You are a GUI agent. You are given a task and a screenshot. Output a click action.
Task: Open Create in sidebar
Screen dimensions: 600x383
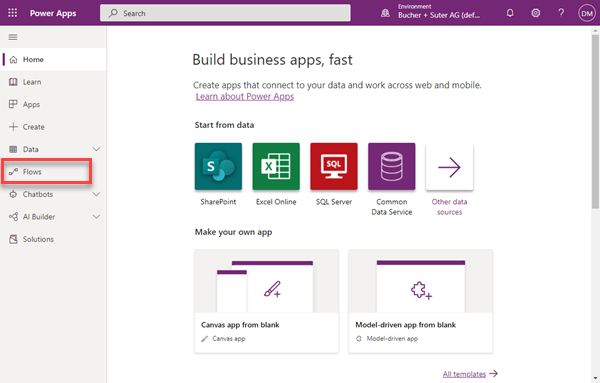[x=53, y=127]
